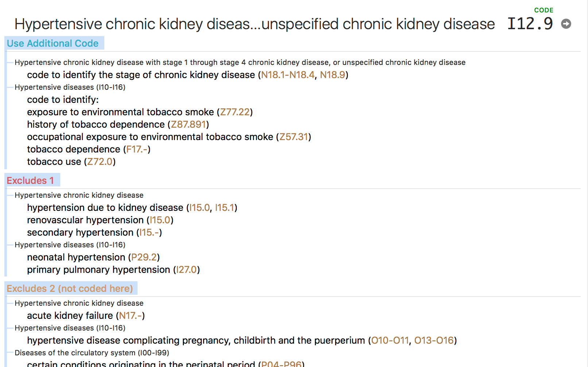
Task: Open the O13-O16 code range link
Action: tap(434, 340)
